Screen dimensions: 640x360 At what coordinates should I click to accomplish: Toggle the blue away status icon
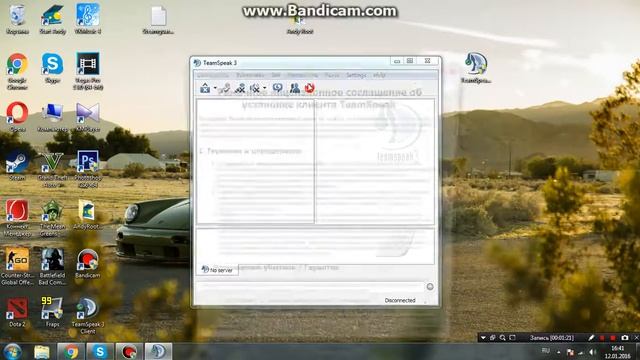[x=278, y=88]
